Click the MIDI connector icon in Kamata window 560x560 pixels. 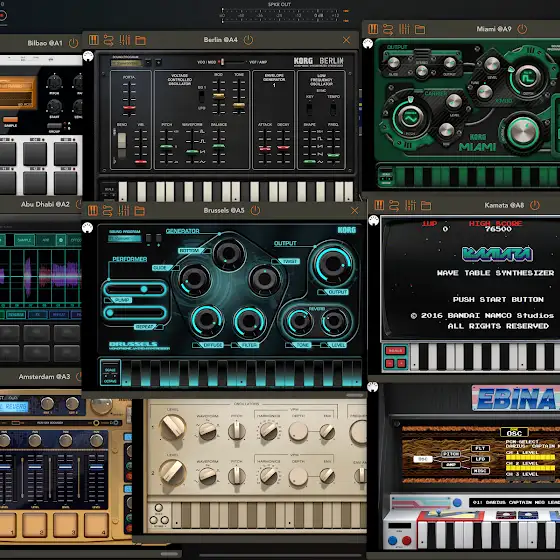click(x=374, y=220)
